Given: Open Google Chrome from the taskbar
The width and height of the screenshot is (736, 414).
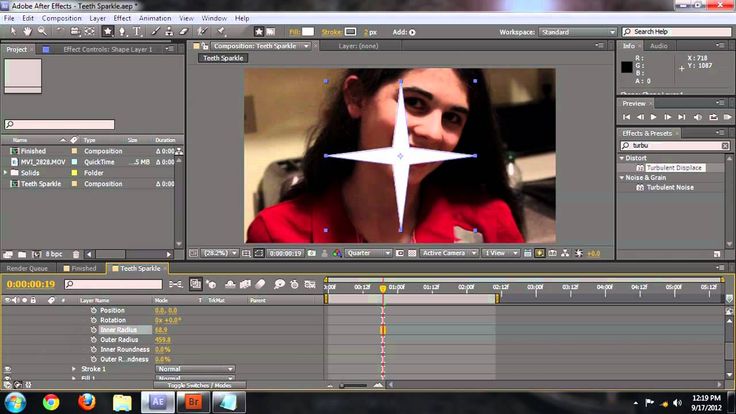Looking at the screenshot, I should (x=51, y=402).
